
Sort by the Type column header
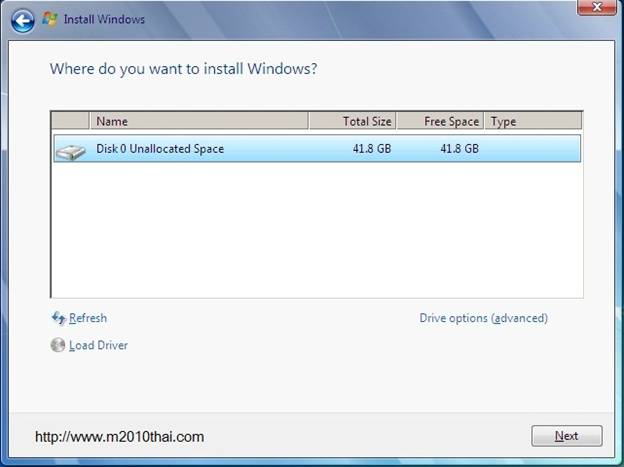(x=533, y=121)
